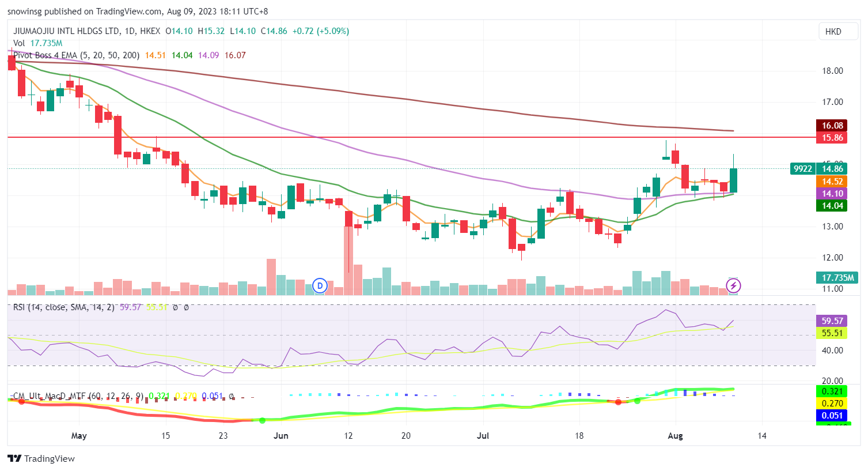This screenshot has width=868, height=471.
Task: Click the 'Jun' date axis label
Action: point(281,436)
